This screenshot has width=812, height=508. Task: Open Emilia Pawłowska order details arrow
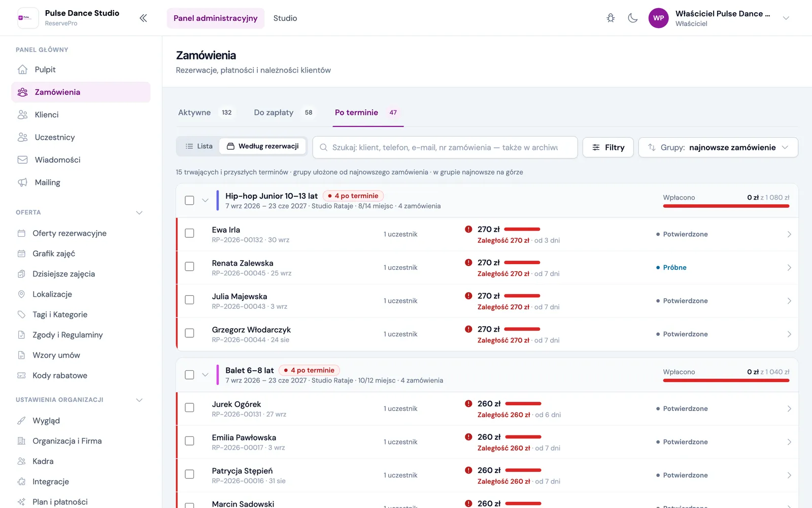click(x=789, y=442)
